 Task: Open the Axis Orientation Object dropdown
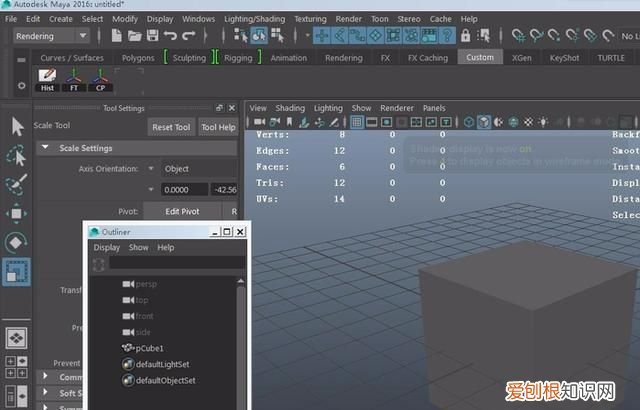(x=198, y=169)
